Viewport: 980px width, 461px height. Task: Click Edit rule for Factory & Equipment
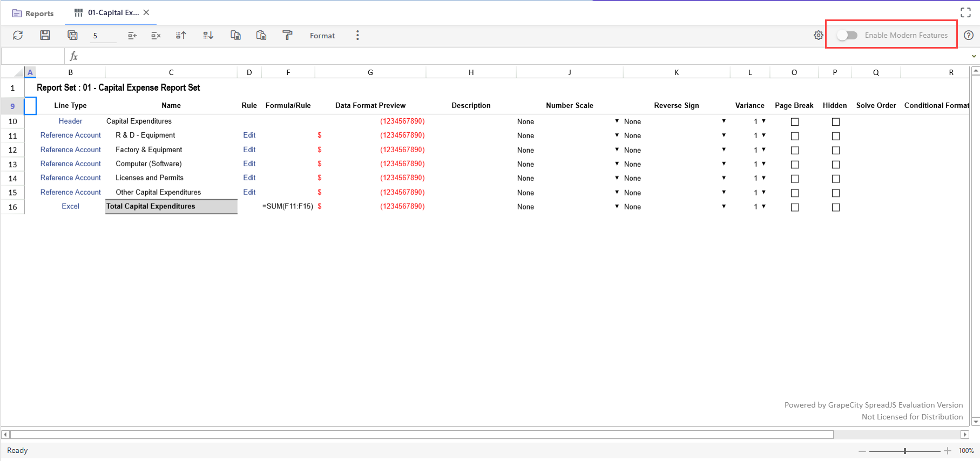[249, 150]
